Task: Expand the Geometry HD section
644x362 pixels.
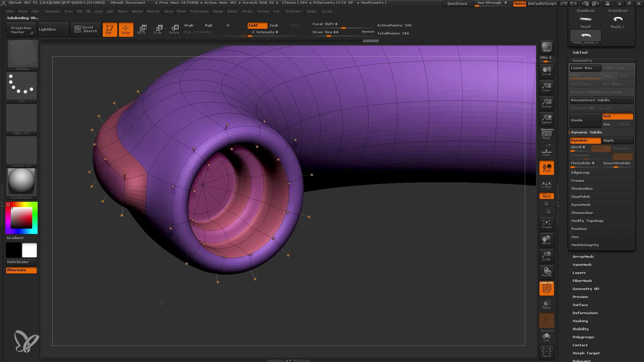Action: click(x=586, y=289)
